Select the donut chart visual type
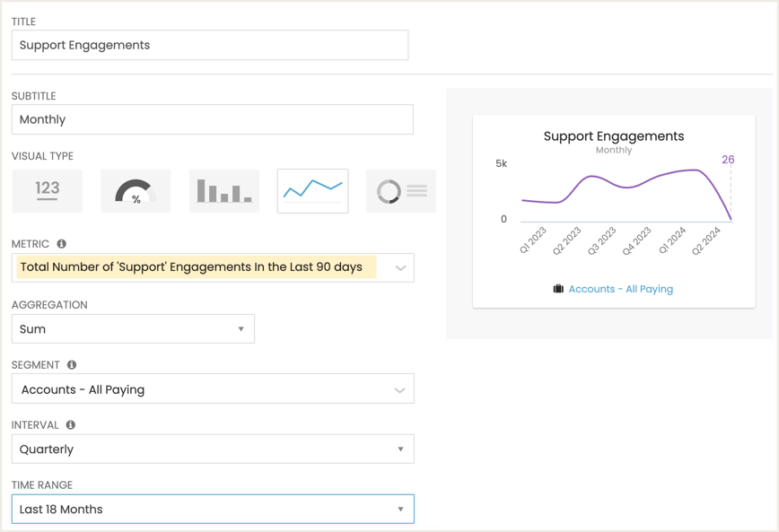Viewport: 779px width, 532px height. [x=401, y=191]
